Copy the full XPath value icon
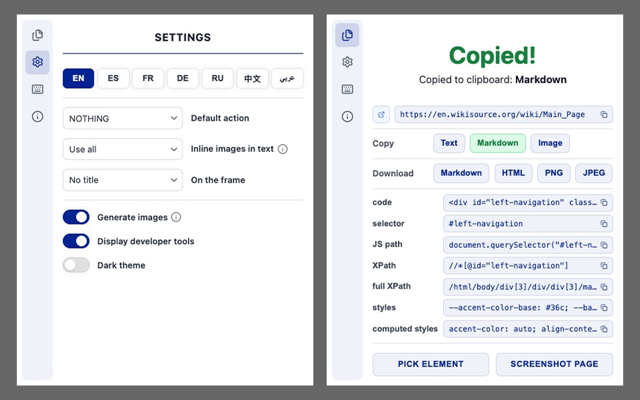 coord(604,287)
